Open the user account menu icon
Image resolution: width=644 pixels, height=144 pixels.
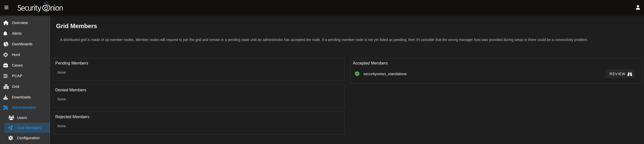[638, 8]
